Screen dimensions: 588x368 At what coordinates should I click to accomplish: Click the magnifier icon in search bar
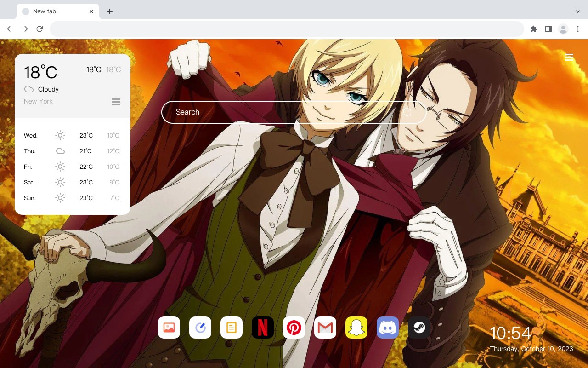[x=407, y=112]
